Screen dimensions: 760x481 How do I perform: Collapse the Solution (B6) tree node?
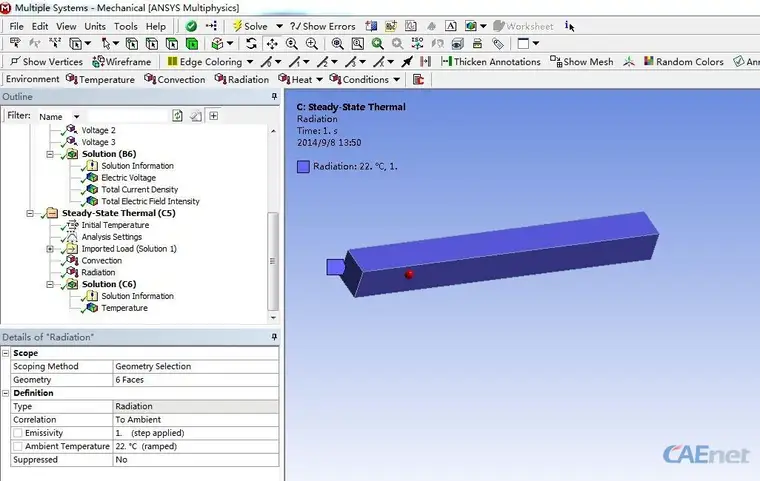tap(50, 154)
